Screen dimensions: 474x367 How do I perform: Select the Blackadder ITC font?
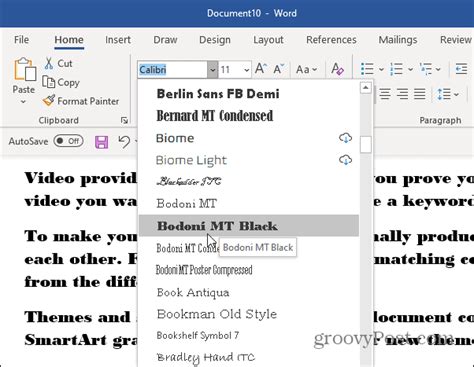coord(249,182)
